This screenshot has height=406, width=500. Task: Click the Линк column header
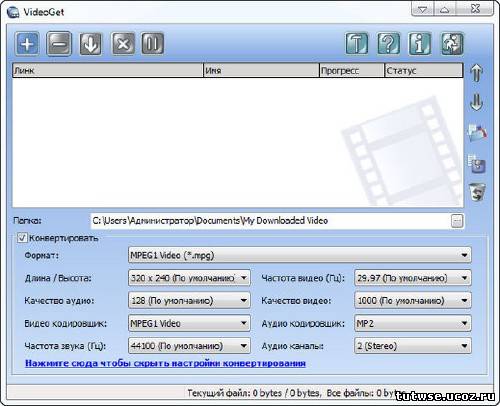(x=108, y=71)
